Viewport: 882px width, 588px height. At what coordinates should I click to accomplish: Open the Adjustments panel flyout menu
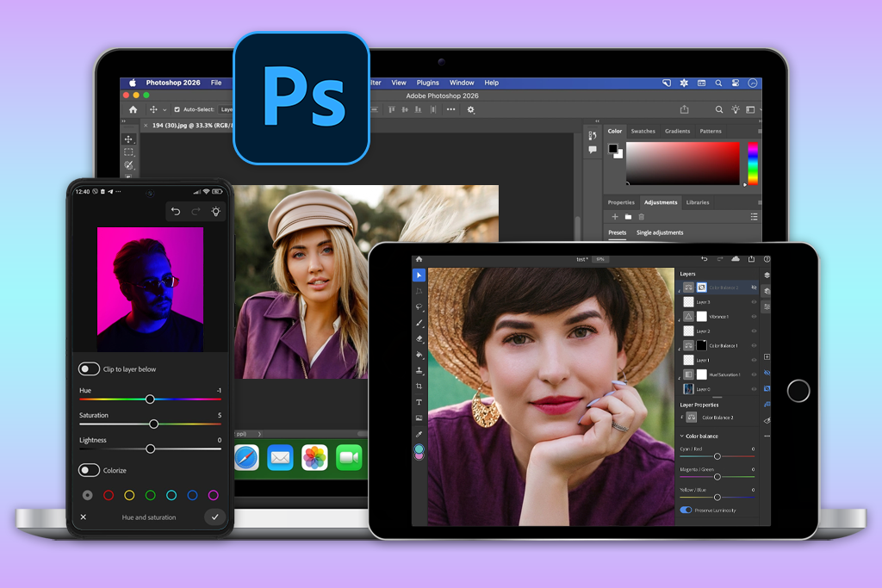760,202
